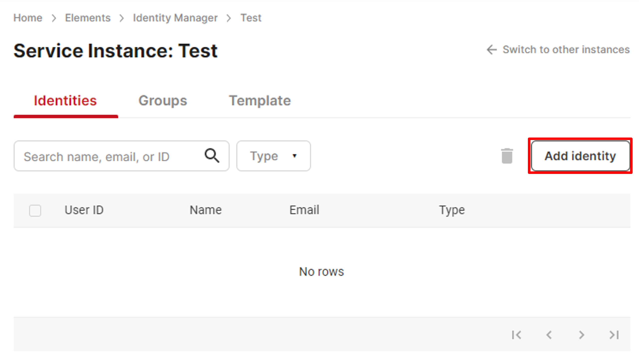Go to next page arrow
The height and width of the screenshot is (364, 639).
[581, 335]
